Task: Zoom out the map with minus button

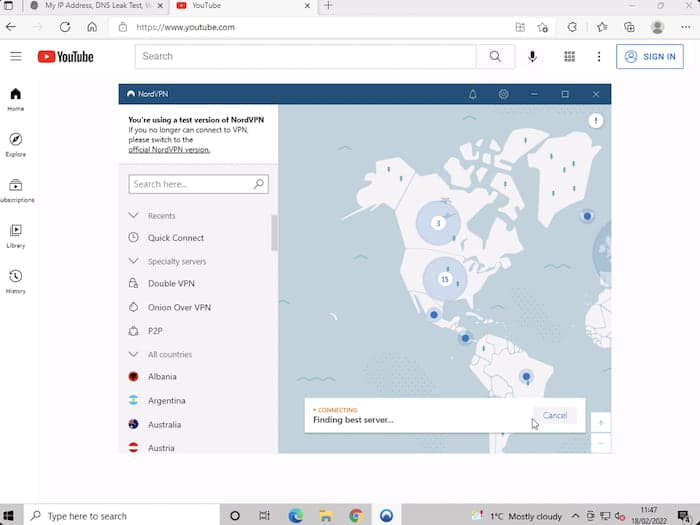Action: pos(601,443)
